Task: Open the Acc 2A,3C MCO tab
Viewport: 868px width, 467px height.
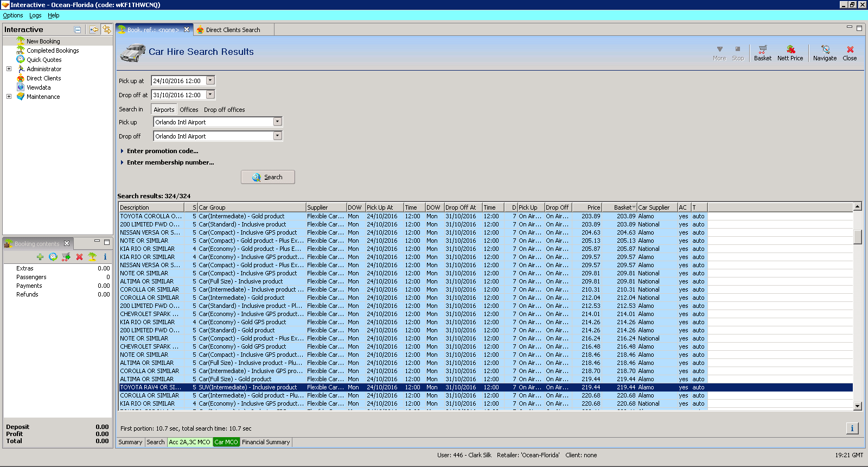Action: 189,442
